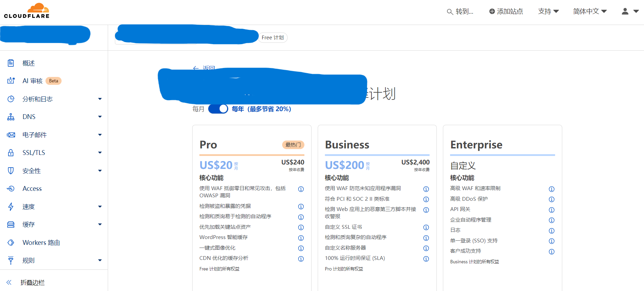Click info icon for 高级 DDoS 保护
The width and height of the screenshot is (644, 291).
point(552,199)
